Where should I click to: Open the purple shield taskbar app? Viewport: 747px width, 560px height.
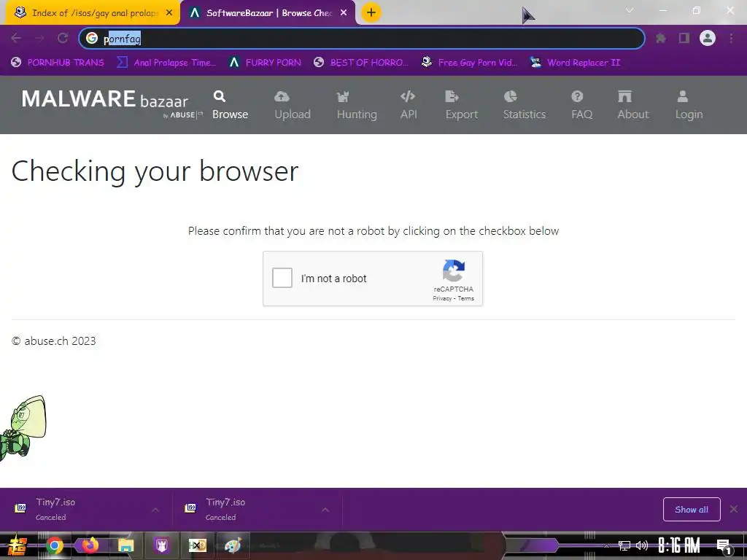(x=161, y=545)
